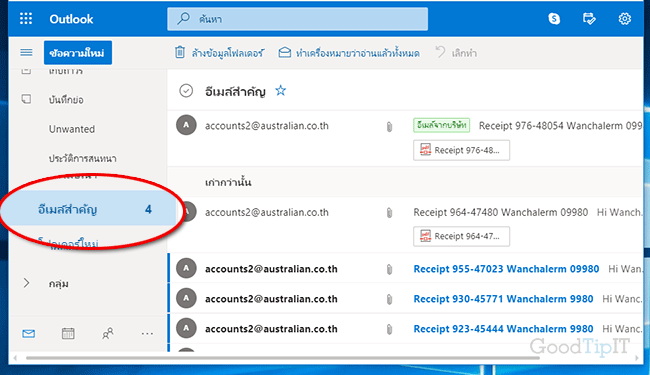Click sender avatar of Receipt 976-48054 row
Viewport: 650px width, 375px height.
coord(186,125)
